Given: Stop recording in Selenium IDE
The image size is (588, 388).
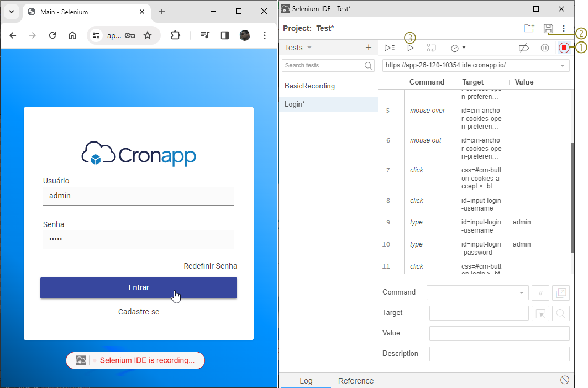Looking at the screenshot, I should pyautogui.click(x=564, y=48).
